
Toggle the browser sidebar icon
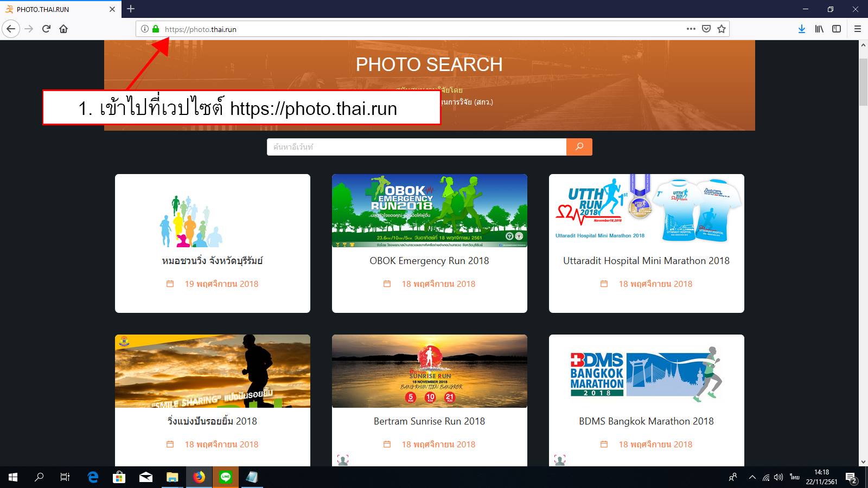tap(837, 29)
